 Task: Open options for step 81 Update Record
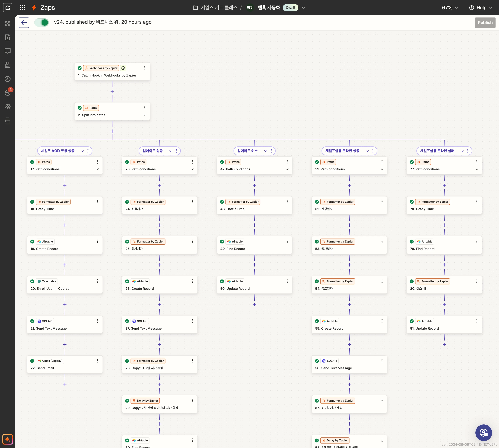pyautogui.click(x=477, y=321)
